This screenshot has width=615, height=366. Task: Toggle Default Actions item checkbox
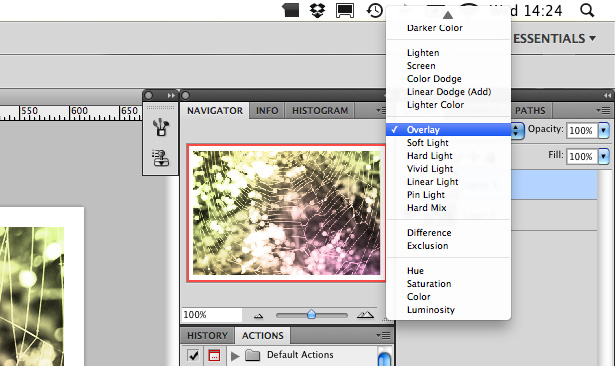[x=193, y=356]
